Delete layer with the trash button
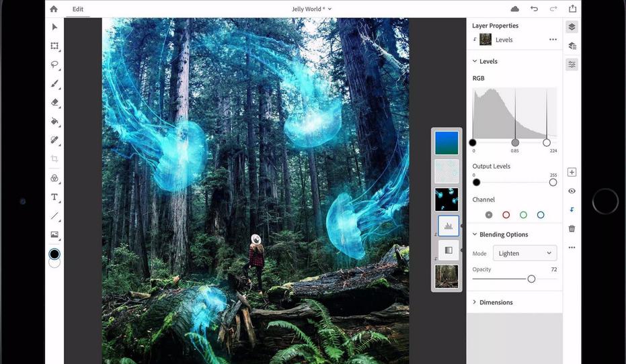This screenshot has height=364, width=626. [x=572, y=228]
